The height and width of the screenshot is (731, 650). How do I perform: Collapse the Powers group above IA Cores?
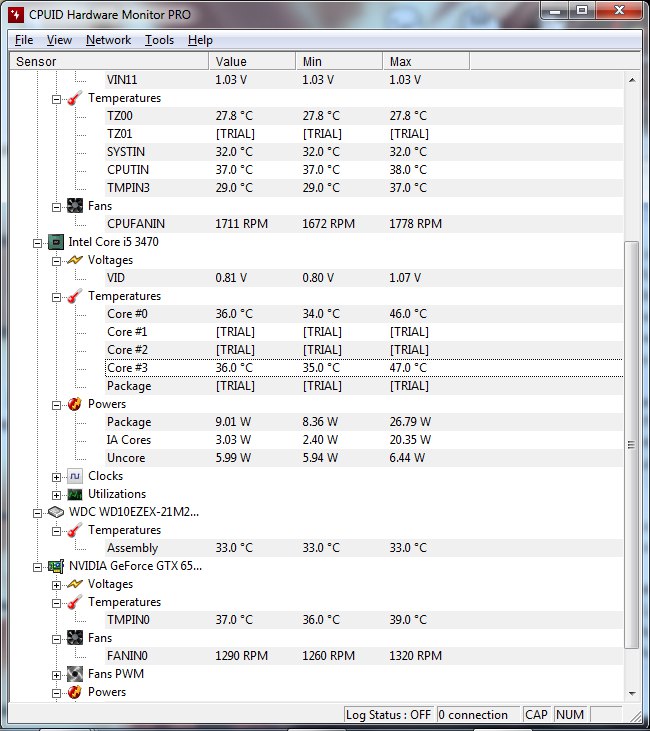coord(56,405)
